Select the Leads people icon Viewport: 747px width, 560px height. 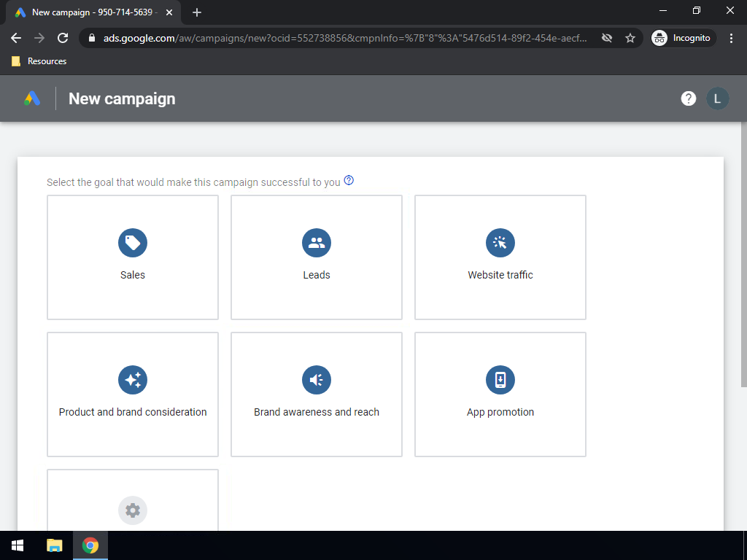point(317,243)
